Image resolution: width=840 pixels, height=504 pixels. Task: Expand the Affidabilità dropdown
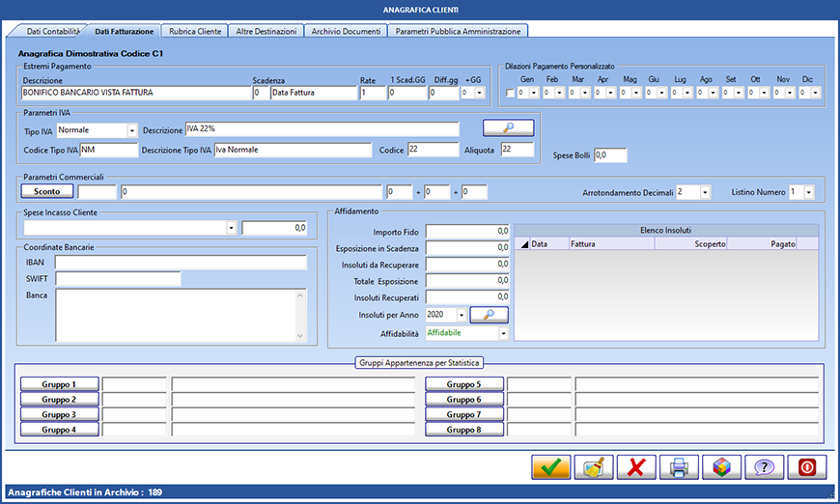[503, 333]
